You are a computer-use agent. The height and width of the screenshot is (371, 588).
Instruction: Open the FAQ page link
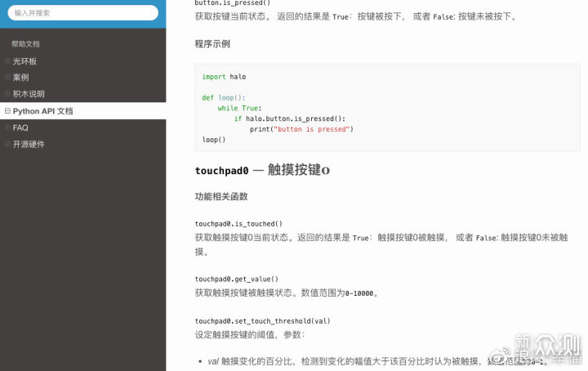20,127
